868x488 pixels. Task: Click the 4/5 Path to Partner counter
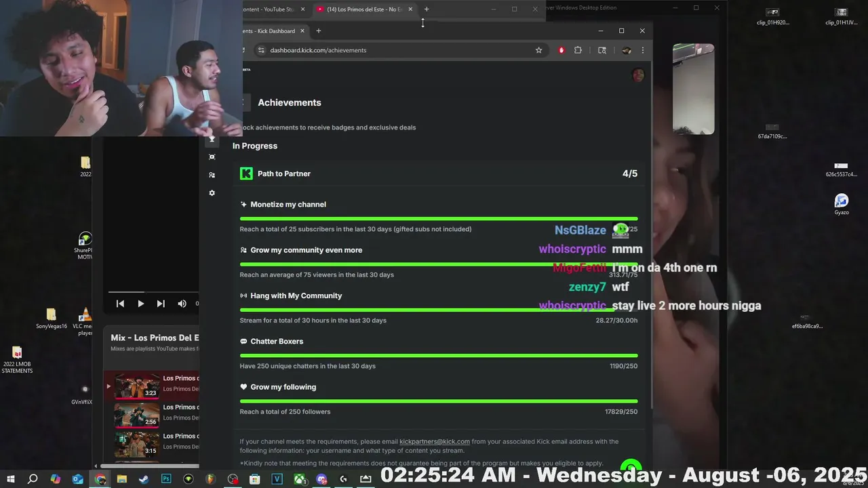click(x=630, y=174)
